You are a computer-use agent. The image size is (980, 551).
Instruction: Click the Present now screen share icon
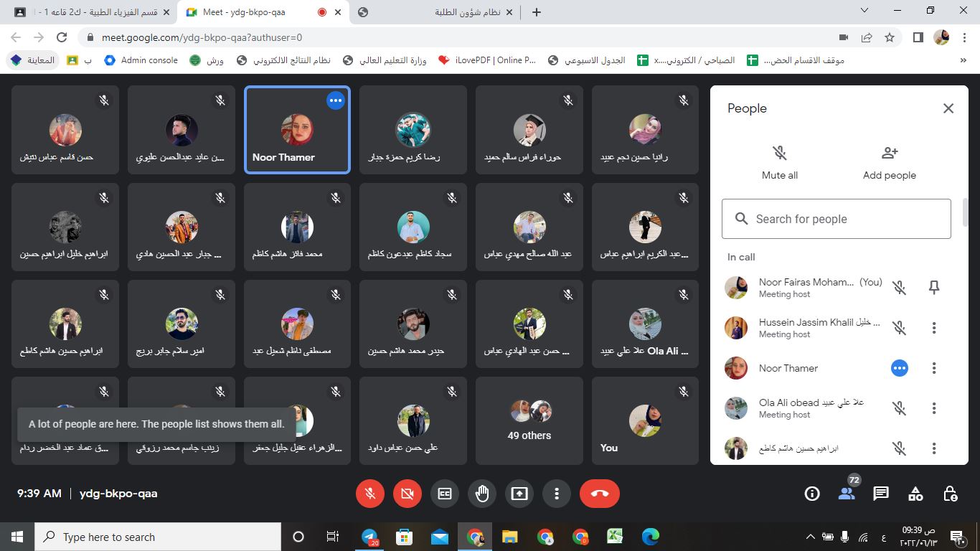(x=519, y=494)
